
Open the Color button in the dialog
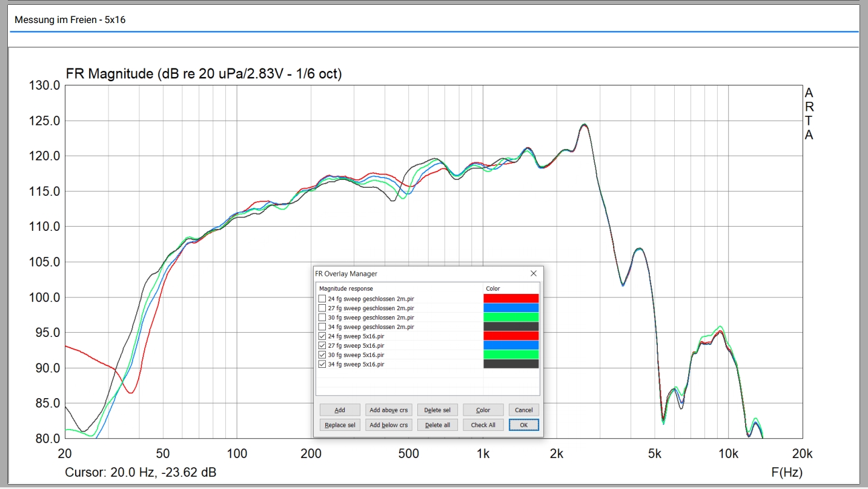[x=483, y=410]
